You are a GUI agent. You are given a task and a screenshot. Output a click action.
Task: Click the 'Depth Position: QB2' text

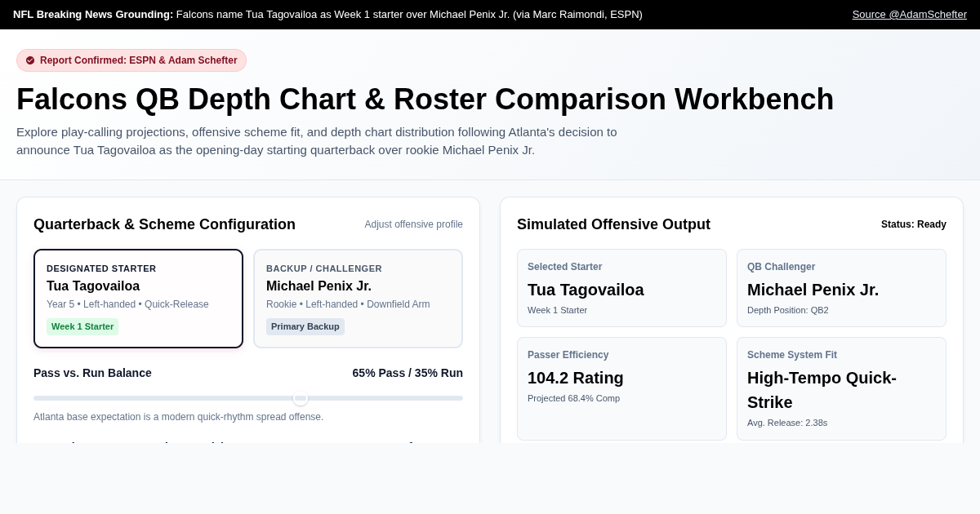pyautogui.click(x=788, y=310)
